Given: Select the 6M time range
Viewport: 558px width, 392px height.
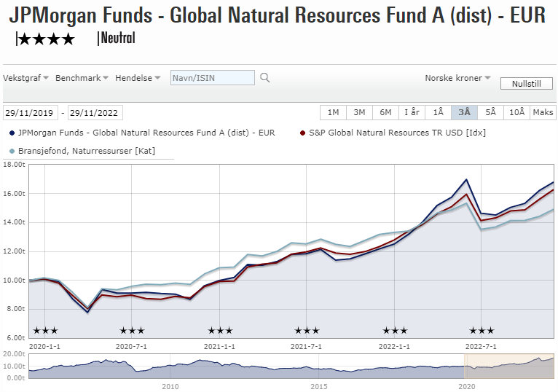Looking at the screenshot, I should point(385,112).
